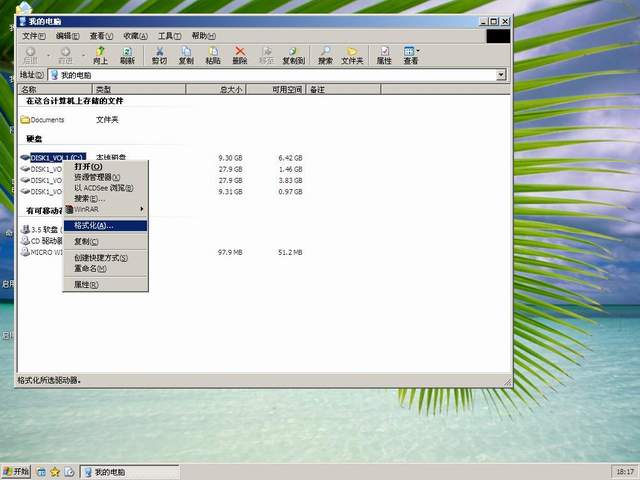
Task: Open the View (查看) toolbar dropdown
Action: 411,54
